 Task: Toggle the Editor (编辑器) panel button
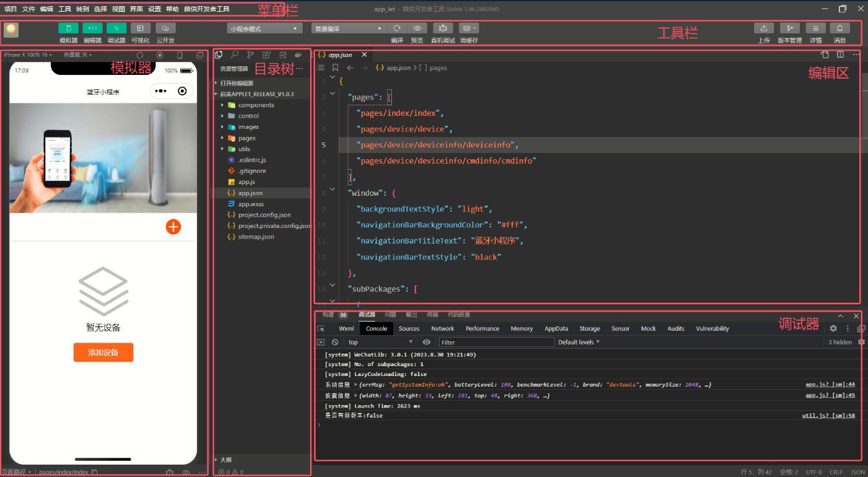click(92, 28)
